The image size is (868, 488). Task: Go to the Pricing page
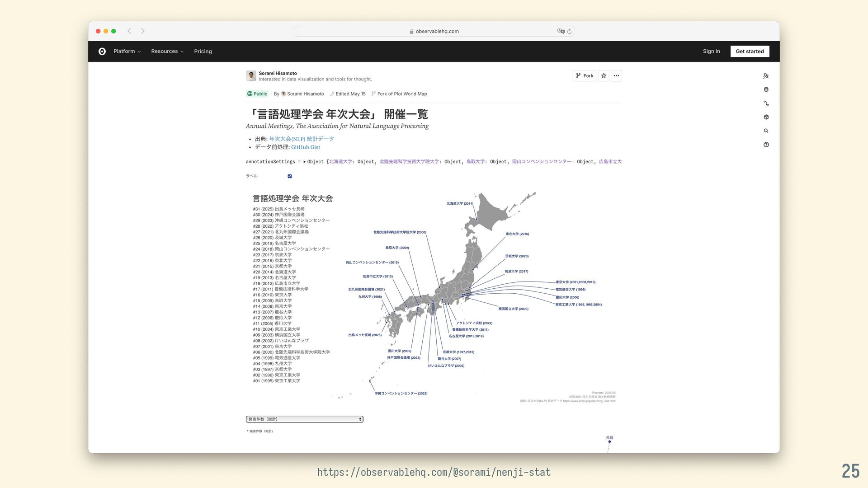pyautogui.click(x=203, y=52)
